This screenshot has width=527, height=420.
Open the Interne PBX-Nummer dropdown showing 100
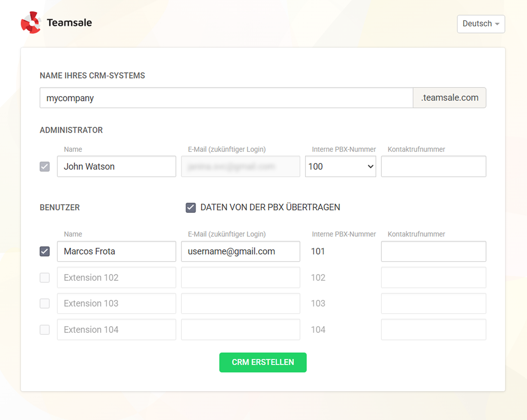340,166
